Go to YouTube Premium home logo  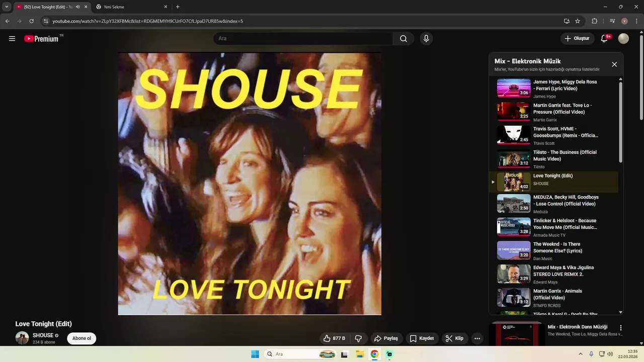click(x=41, y=39)
